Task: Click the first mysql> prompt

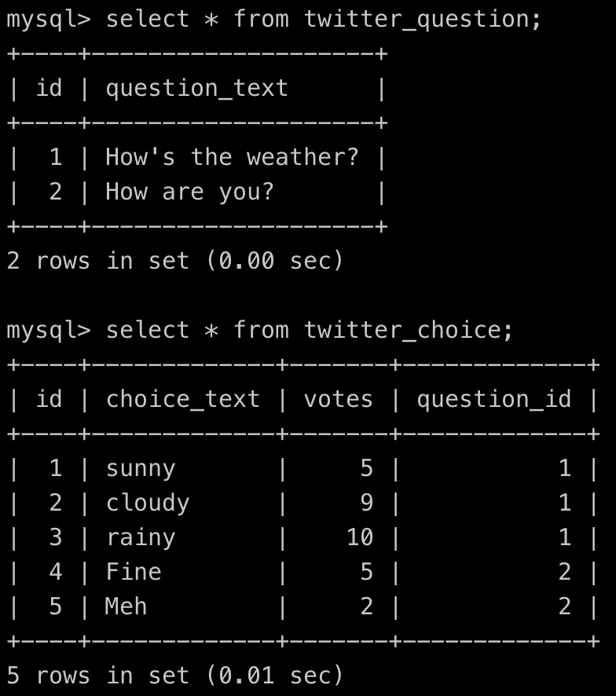Action: click(x=49, y=20)
